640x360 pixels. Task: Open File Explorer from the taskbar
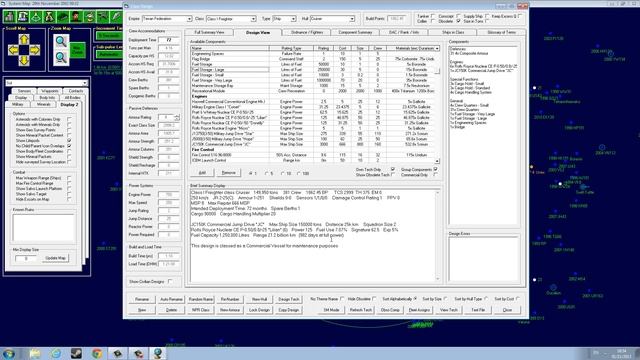(x=35, y=353)
